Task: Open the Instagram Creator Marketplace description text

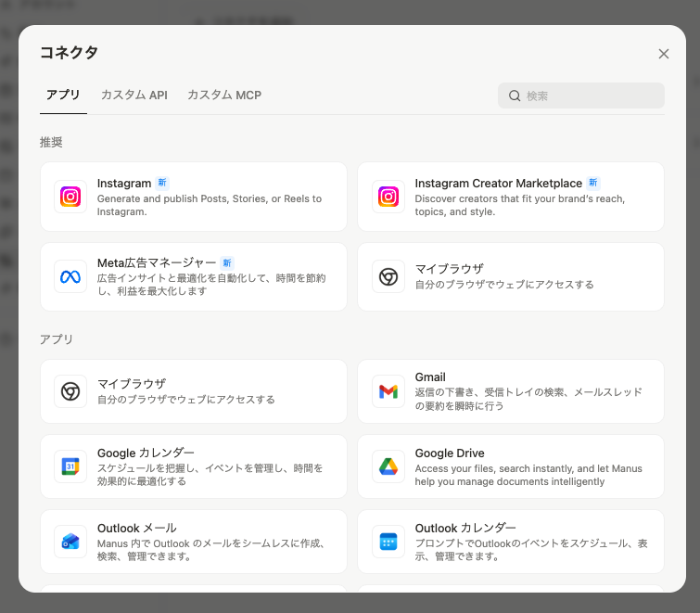Action: [519, 205]
